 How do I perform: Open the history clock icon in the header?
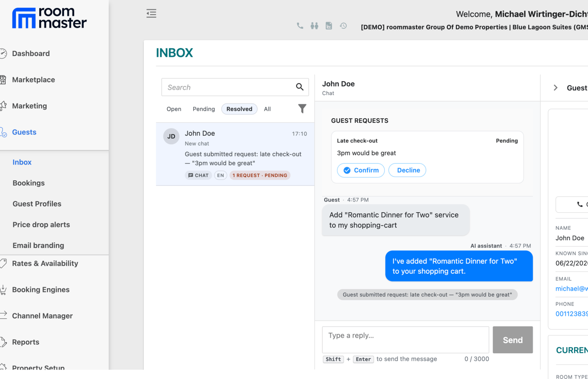(343, 26)
